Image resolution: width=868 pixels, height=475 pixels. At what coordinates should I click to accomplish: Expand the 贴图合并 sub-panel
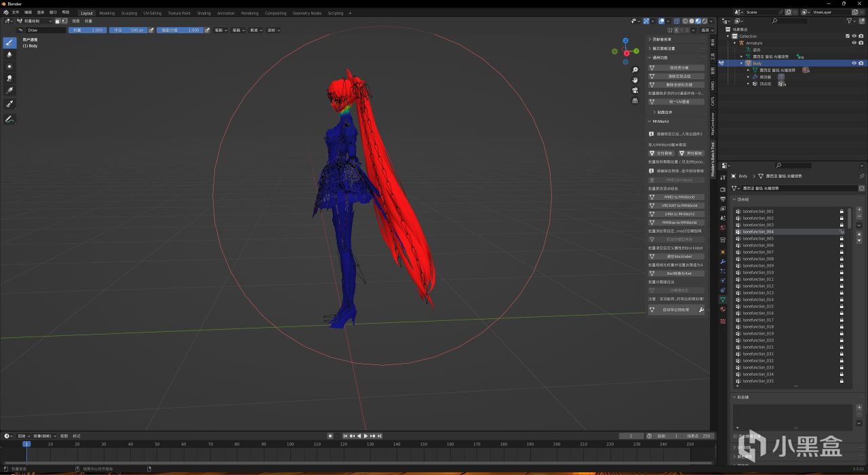(x=665, y=112)
